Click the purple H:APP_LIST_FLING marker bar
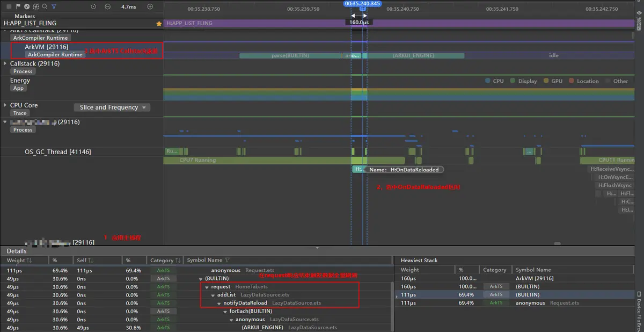Viewport: 644px width, 332px height. tap(399, 23)
